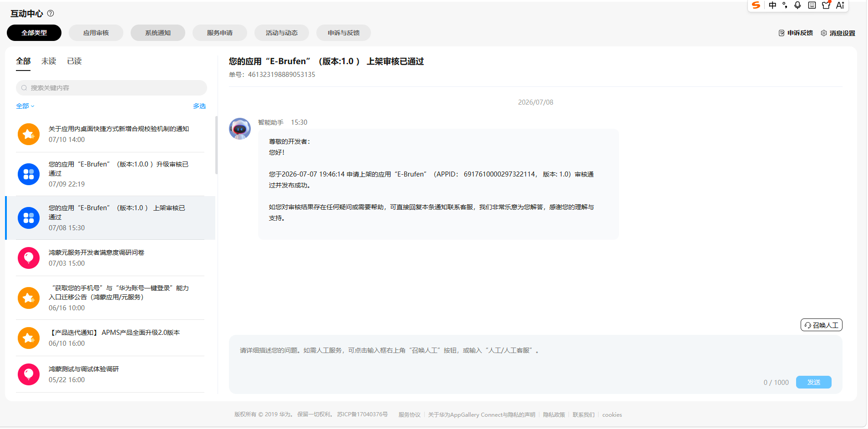Image resolution: width=868 pixels, height=429 pixels.
Task: Open the 服务协议 footer link
Action: click(410, 414)
